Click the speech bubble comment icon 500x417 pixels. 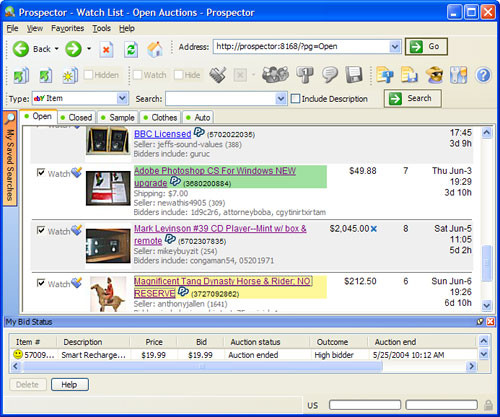click(x=330, y=75)
